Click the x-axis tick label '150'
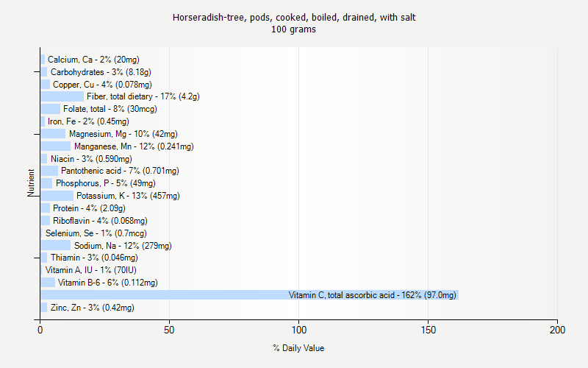 coord(429,330)
